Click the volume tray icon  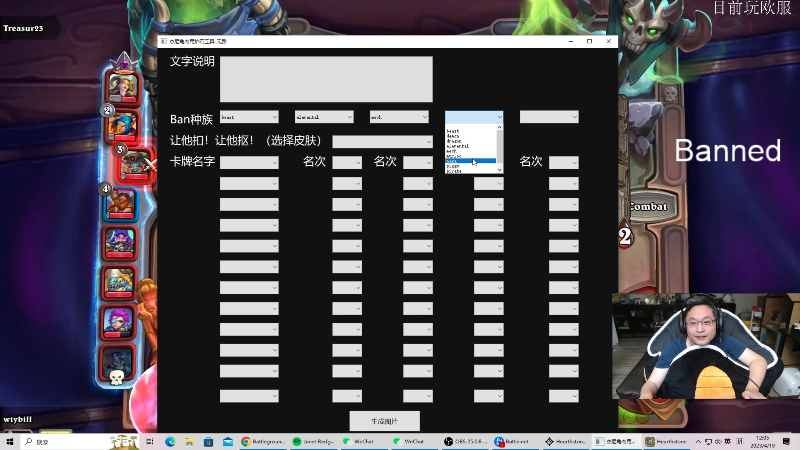coord(718,442)
